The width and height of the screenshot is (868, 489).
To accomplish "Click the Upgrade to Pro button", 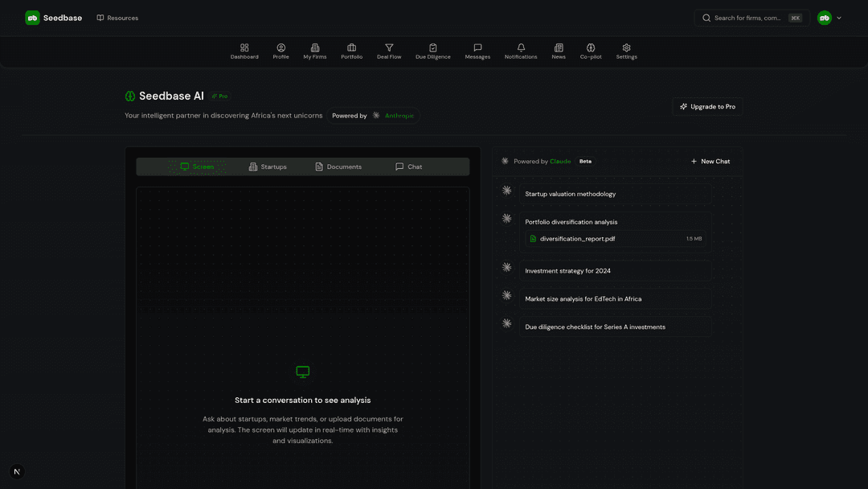I will [707, 106].
